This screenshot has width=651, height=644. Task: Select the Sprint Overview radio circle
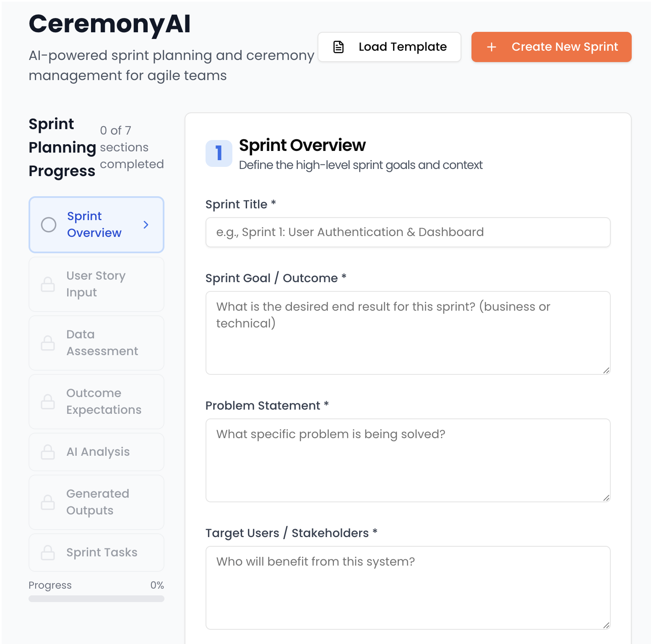(49, 225)
